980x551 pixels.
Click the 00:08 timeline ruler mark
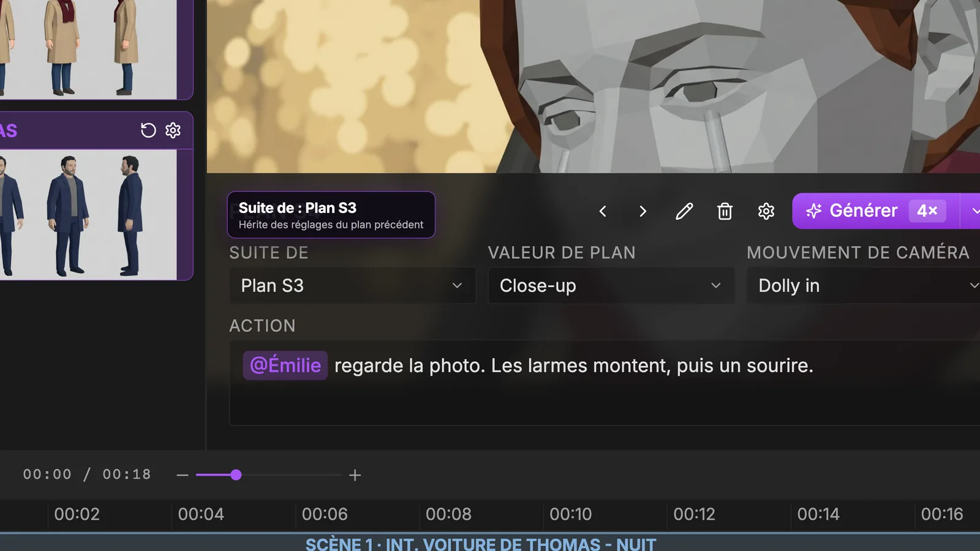[x=448, y=514]
